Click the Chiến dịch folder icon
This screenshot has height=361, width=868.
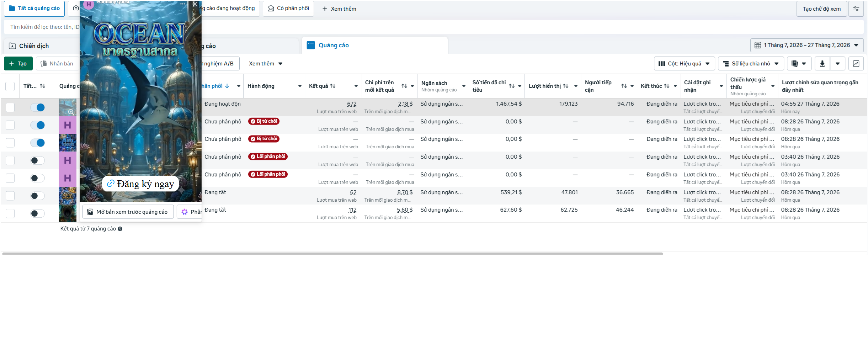[12, 46]
